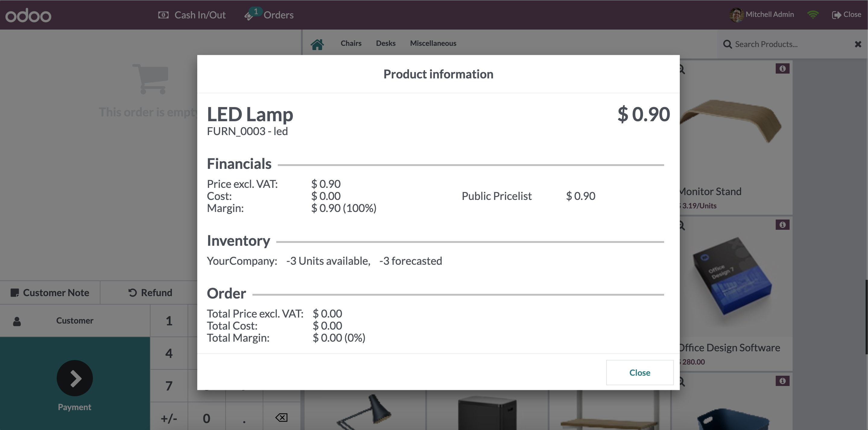
Task: Click the Office Design Software thumbnail
Action: 731,276
